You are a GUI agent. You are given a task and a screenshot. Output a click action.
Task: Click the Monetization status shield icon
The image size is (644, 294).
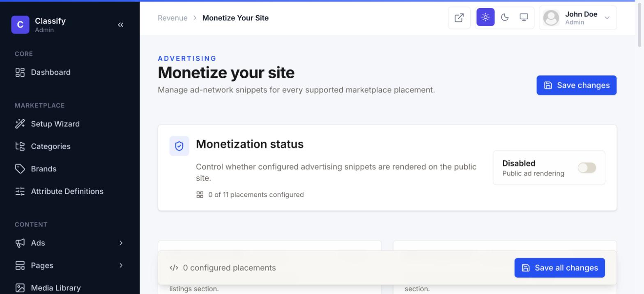pos(179,146)
